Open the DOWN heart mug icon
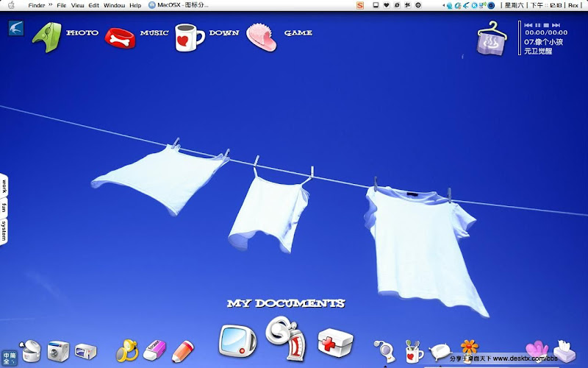The height and width of the screenshot is (368, 588). (x=190, y=37)
